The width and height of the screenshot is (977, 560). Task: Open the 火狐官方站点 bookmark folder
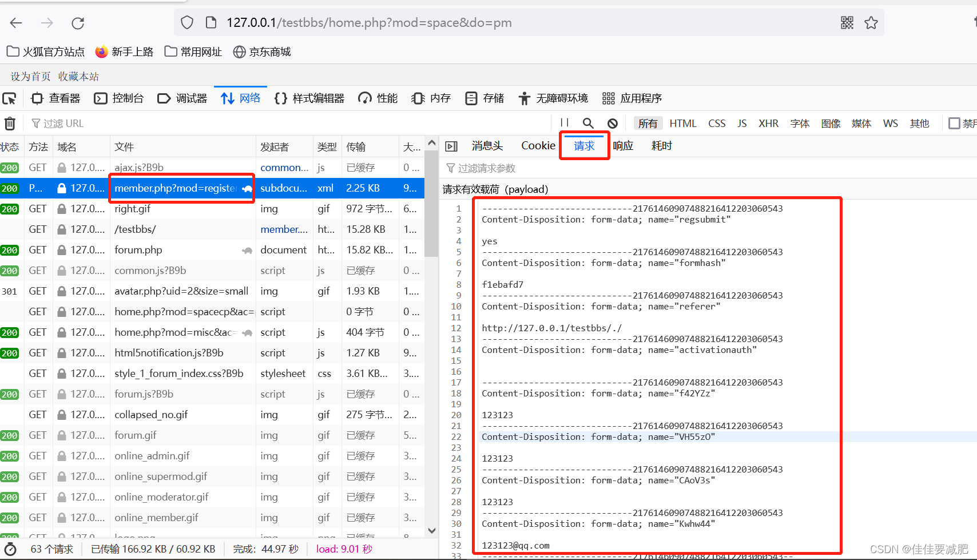coord(46,52)
